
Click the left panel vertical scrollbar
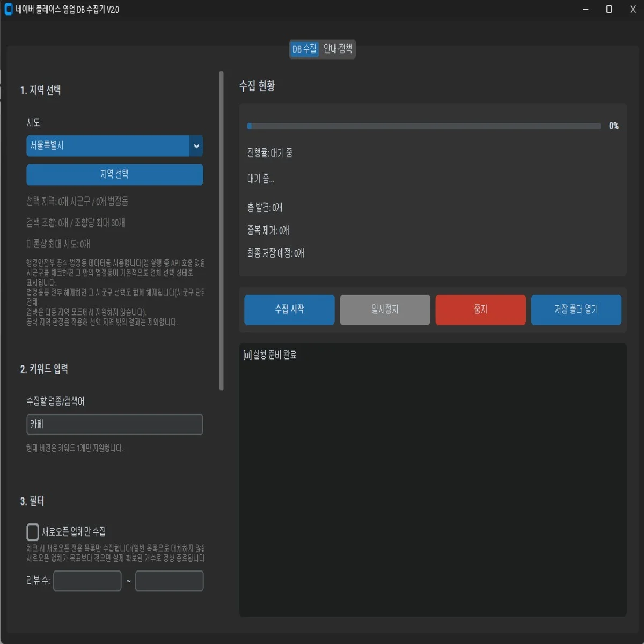[222, 231]
